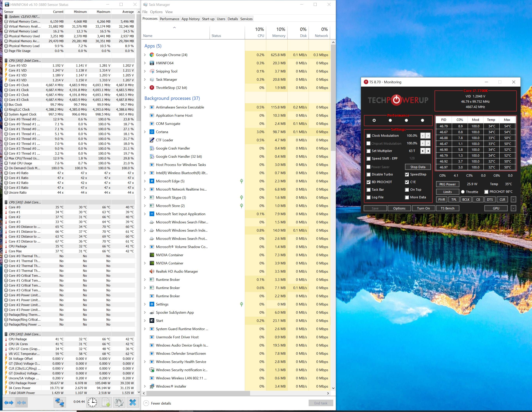Click the Task Manager vertical scrollbar thumb
Viewport: 532px width, 412px height.
pyautogui.click(x=333, y=98)
